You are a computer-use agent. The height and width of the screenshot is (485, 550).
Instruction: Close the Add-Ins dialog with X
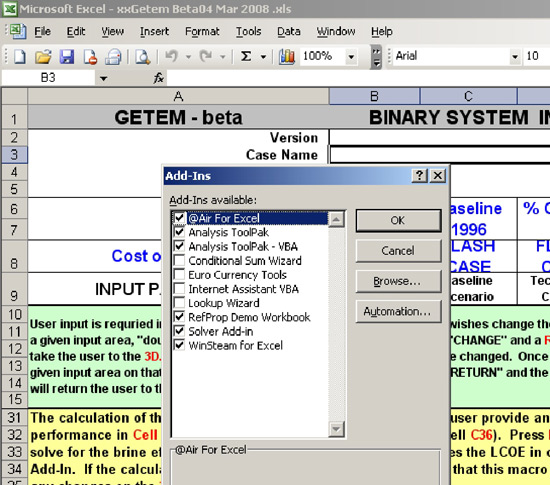438,175
